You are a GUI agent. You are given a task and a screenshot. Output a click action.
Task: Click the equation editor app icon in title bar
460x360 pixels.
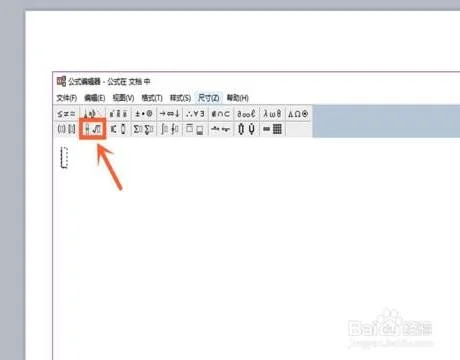click(x=61, y=81)
